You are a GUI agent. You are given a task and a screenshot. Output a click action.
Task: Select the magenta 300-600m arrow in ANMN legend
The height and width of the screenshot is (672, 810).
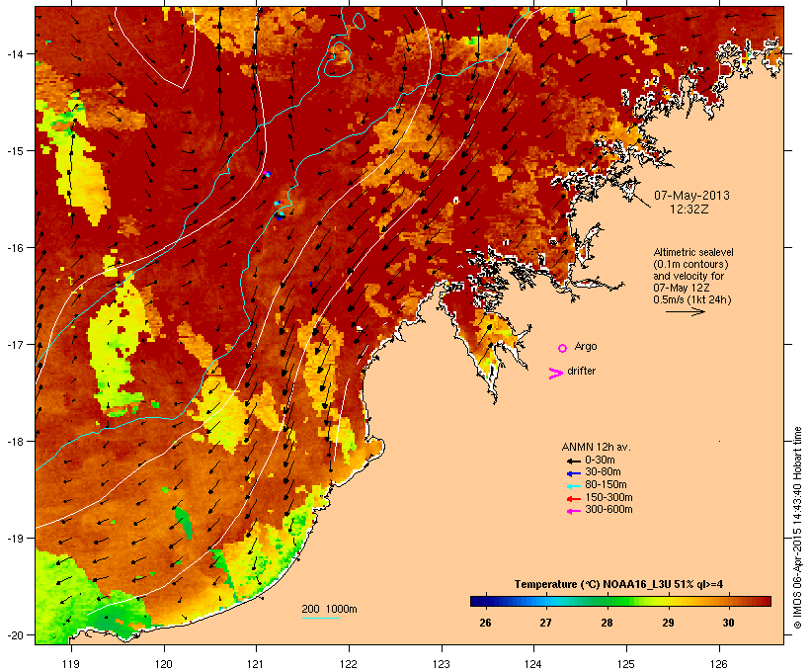click(x=573, y=511)
